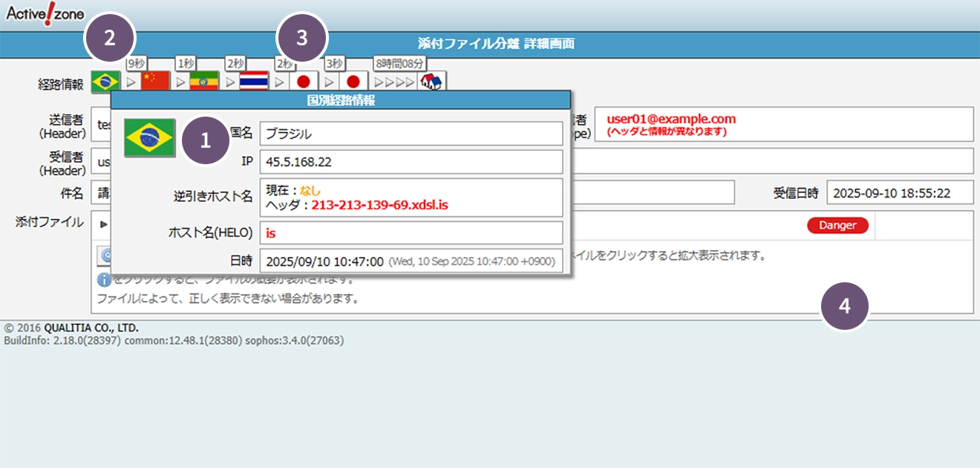Click the HELO hostname field

pos(411,233)
